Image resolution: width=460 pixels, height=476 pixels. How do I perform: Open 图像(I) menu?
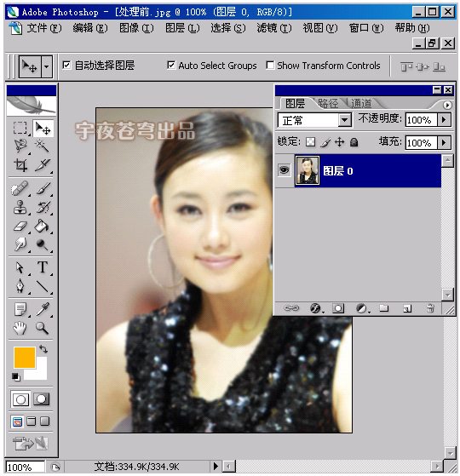point(136,28)
